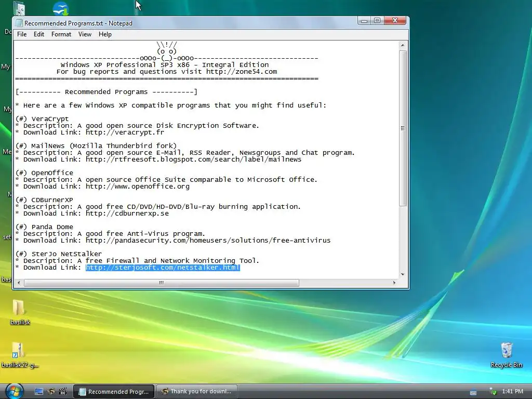Open the Format menu in Notepad

[x=61, y=34]
